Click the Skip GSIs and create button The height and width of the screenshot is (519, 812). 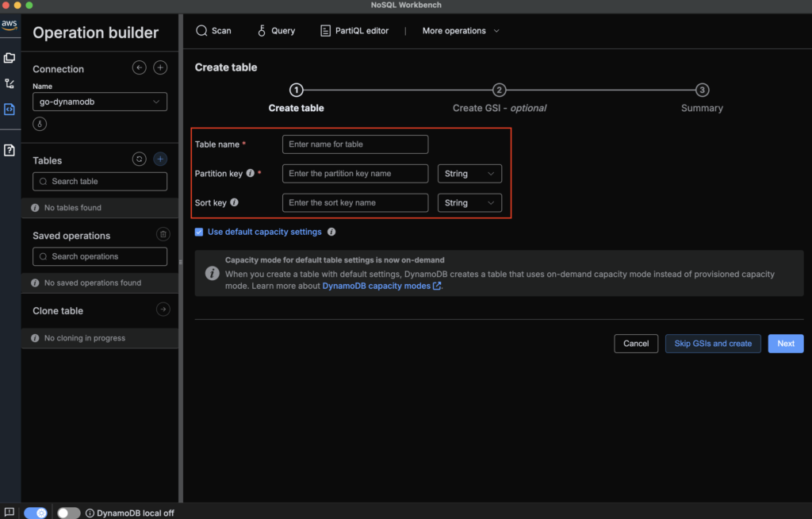(x=713, y=344)
